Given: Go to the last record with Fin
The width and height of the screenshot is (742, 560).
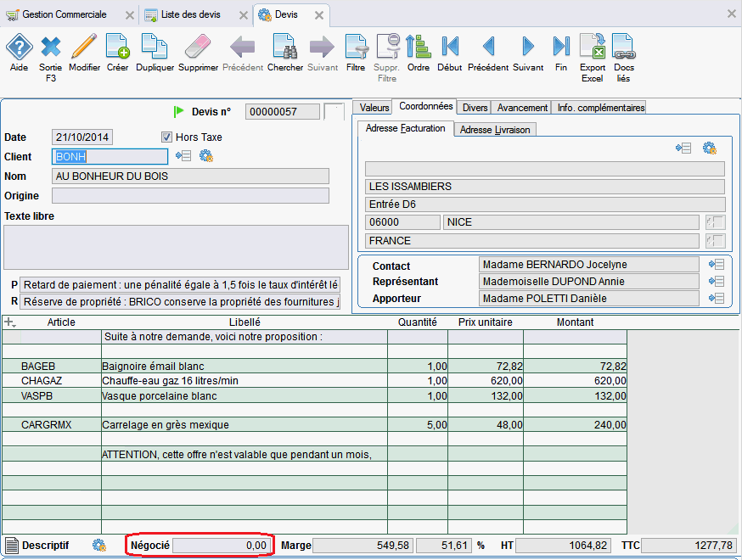Looking at the screenshot, I should click(x=561, y=51).
